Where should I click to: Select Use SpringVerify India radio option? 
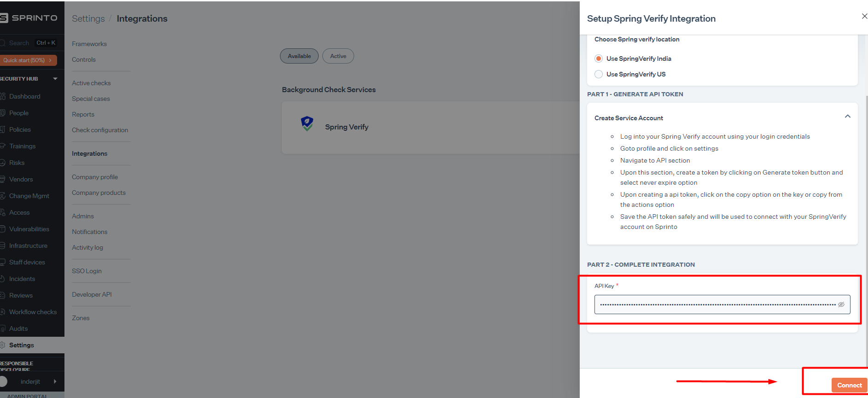coord(599,59)
